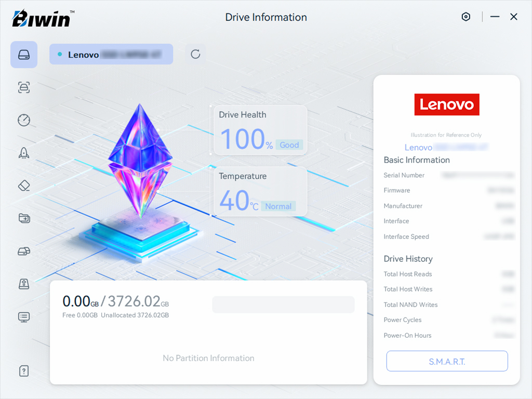Click the drive clone sidebar icon
The image size is (532, 399).
pos(24,251)
